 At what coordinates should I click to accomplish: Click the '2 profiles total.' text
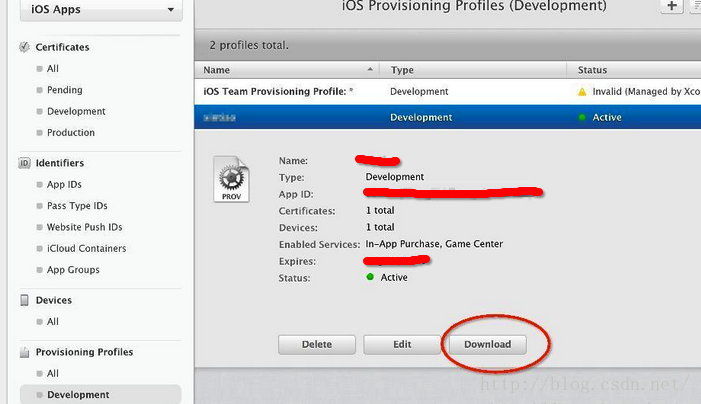click(x=249, y=45)
